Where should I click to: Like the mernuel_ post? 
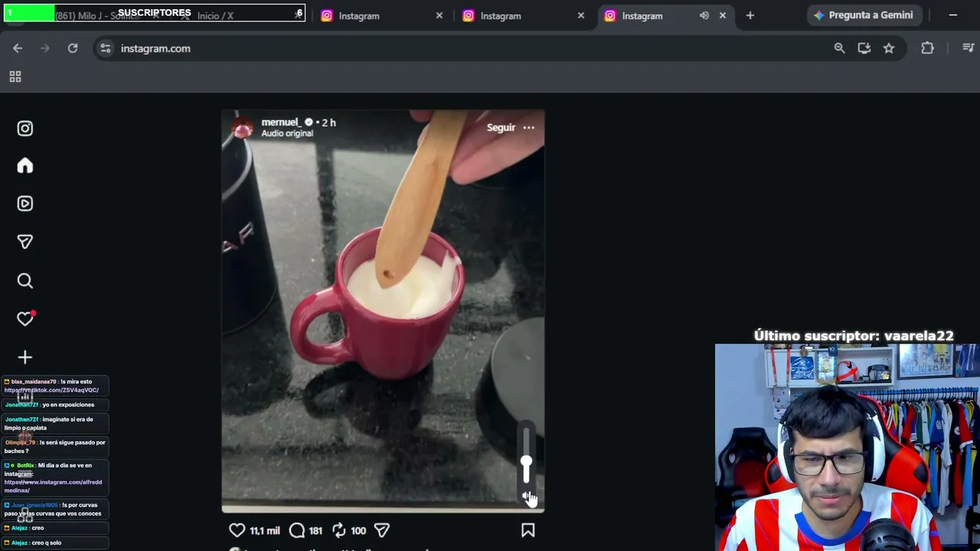237,530
